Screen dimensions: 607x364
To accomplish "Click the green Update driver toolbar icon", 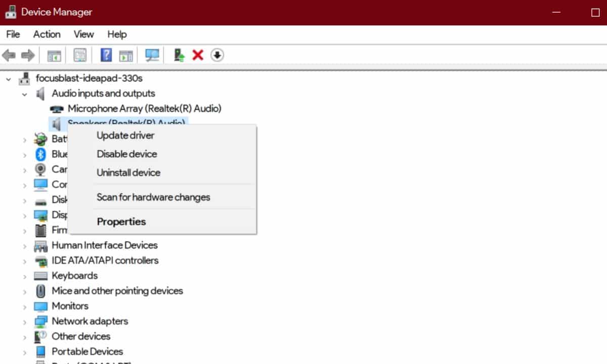I will pos(179,55).
